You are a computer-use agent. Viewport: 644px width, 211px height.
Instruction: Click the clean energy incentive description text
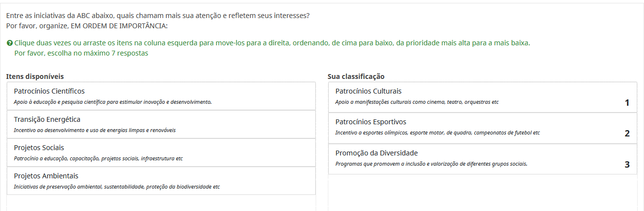coord(95,130)
